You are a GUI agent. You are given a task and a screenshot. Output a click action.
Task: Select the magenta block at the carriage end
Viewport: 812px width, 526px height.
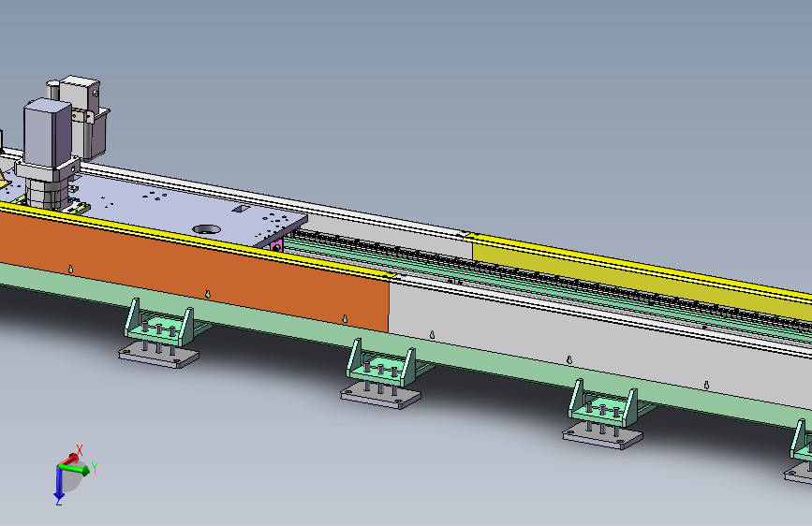point(276,245)
